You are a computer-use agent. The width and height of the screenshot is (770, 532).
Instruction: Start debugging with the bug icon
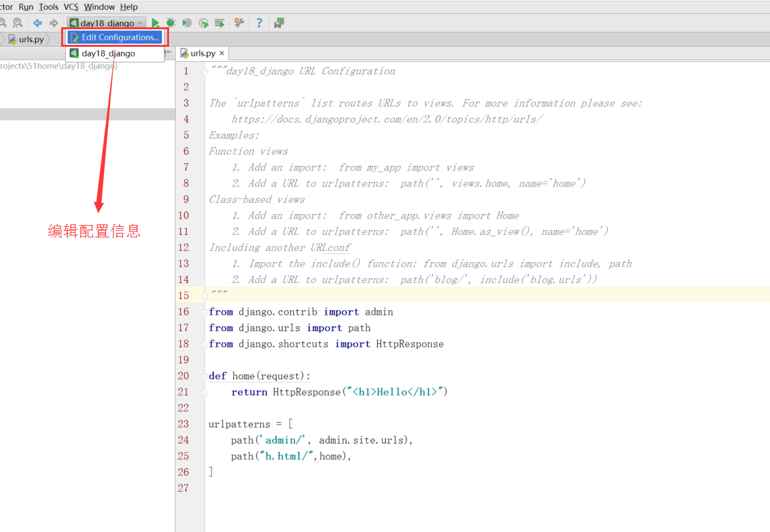[171, 23]
